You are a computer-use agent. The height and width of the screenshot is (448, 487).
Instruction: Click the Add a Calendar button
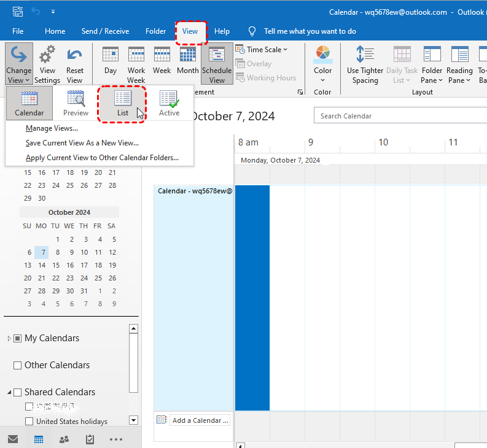point(200,420)
